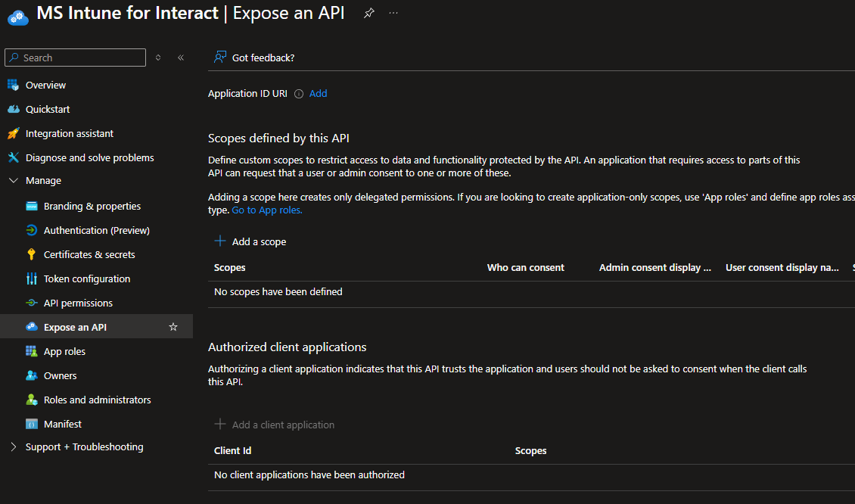The height and width of the screenshot is (504, 855).
Task: Click 'Scopes defined by this API' heading
Action: (x=278, y=138)
